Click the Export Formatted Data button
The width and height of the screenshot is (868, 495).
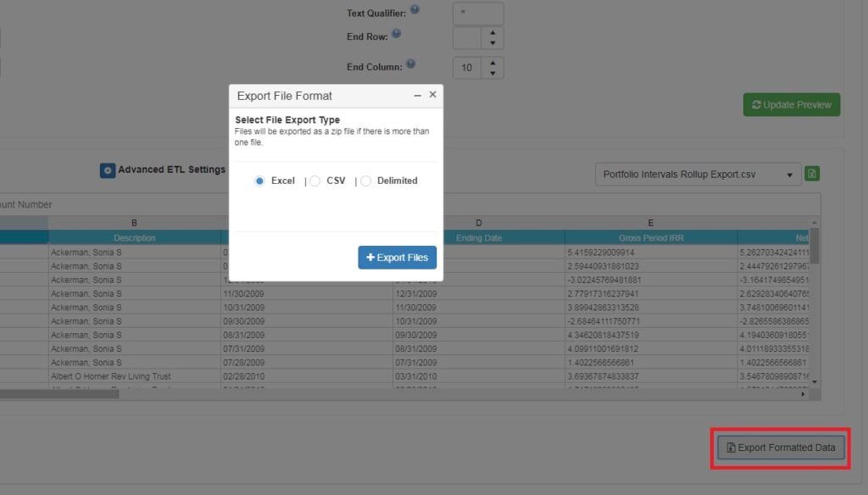[x=781, y=448]
